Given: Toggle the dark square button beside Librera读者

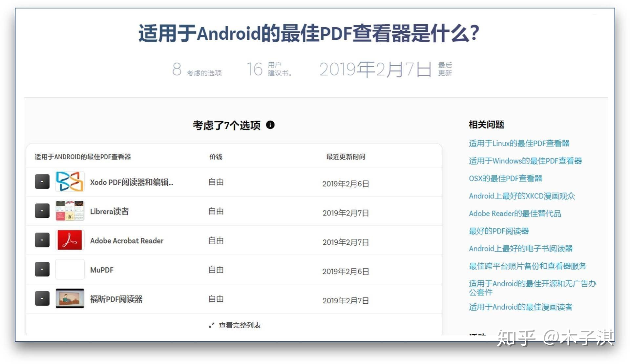Looking at the screenshot, I should (42, 211).
